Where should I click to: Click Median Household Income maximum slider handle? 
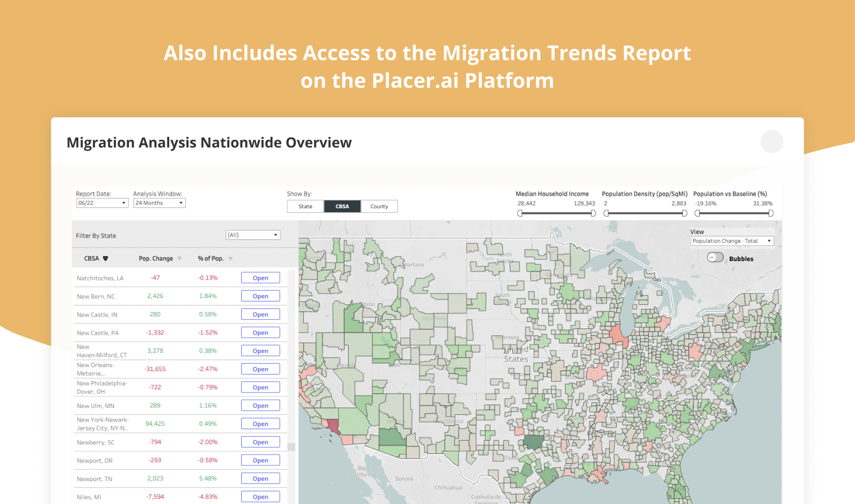click(x=593, y=213)
